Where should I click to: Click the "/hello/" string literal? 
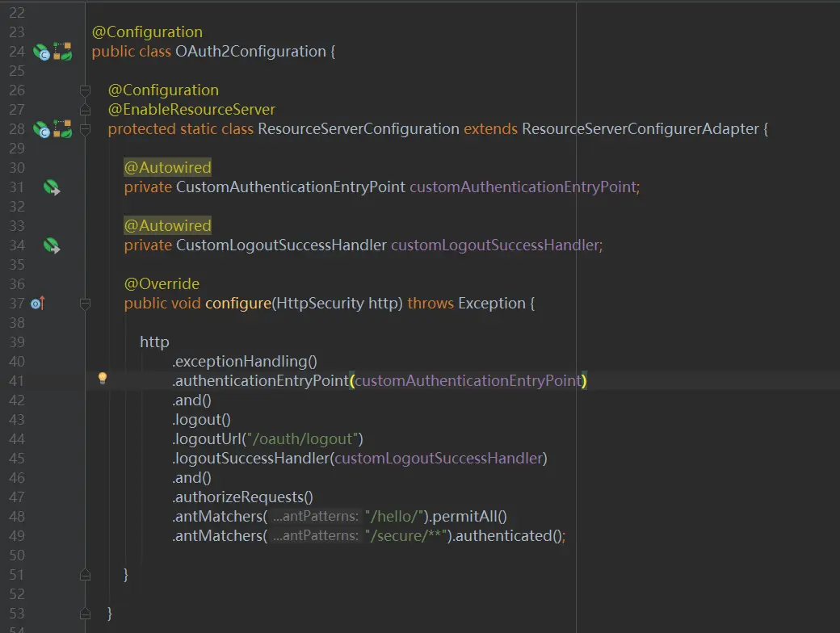pos(394,517)
